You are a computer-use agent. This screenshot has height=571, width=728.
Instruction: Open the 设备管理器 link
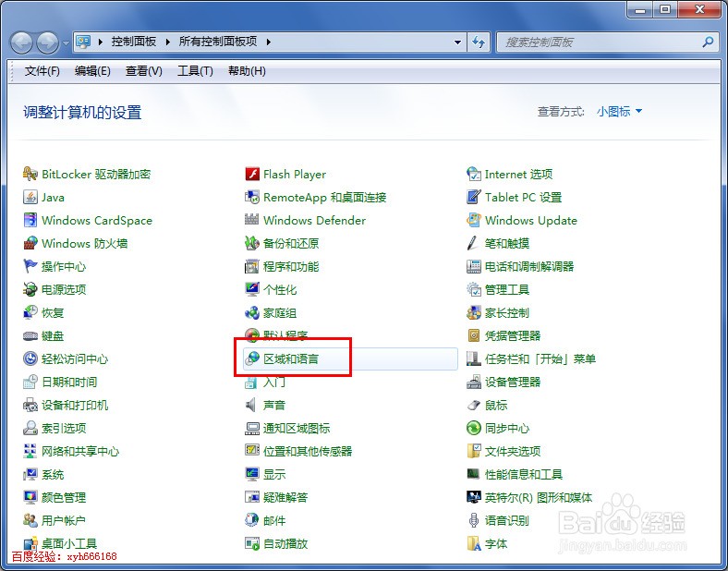point(513,383)
